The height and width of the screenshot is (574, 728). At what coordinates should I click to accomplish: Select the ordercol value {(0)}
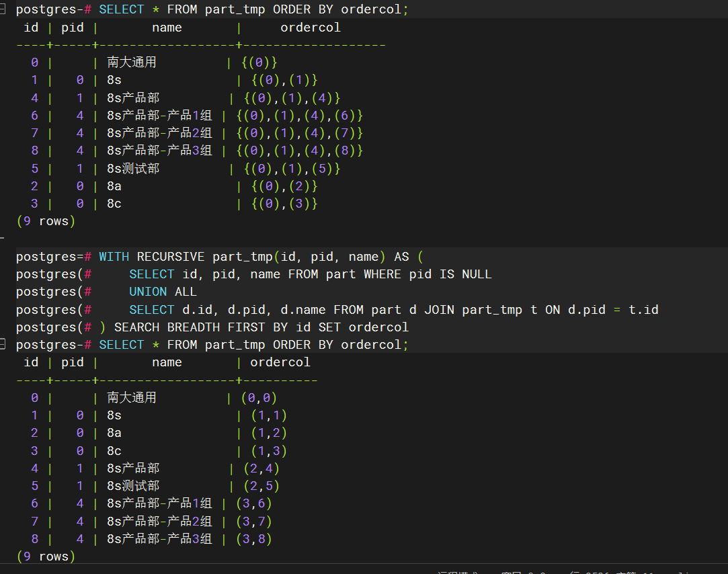click(x=259, y=63)
